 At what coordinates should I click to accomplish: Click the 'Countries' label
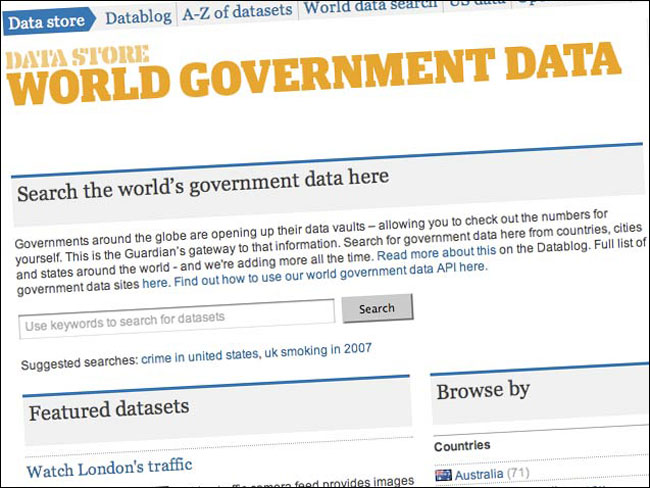tap(462, 446)
